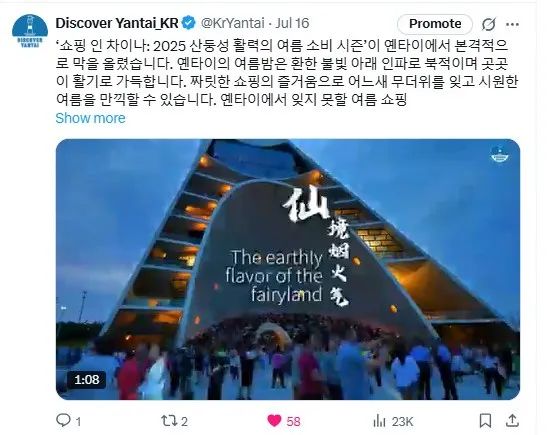Image resolution: width=549 pixels, height=435 pixels.
Task: Open the Grok explain-post icon
Action: click(488, 24)
